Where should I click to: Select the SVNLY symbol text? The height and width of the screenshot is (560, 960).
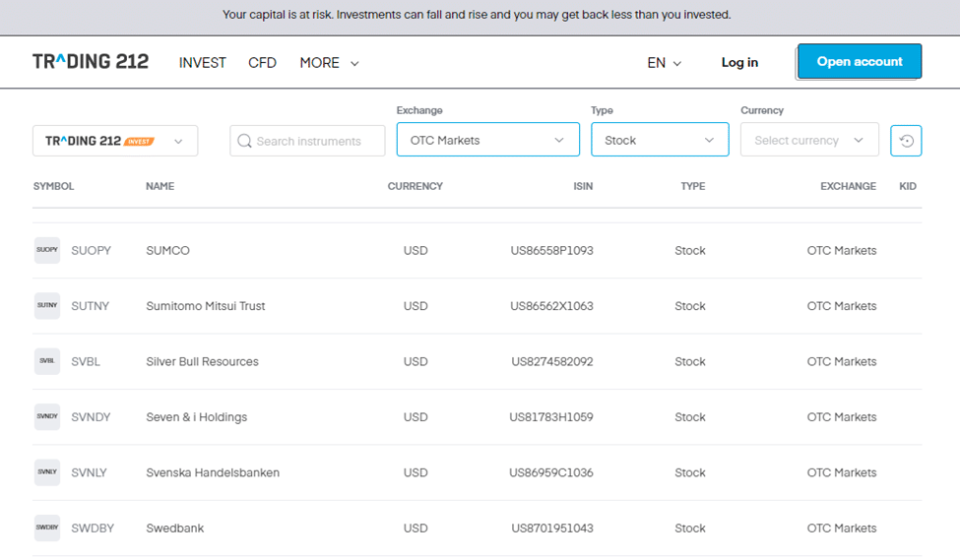(89, 472)
